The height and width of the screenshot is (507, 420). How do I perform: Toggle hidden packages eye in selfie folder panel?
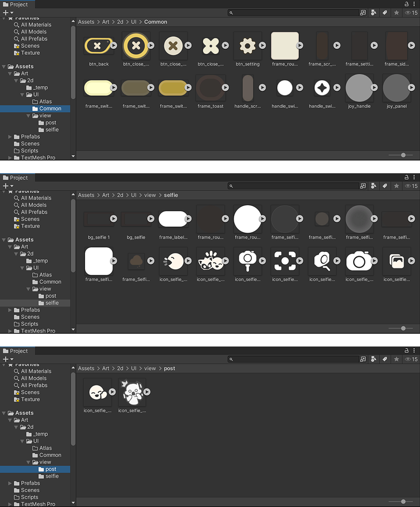tap(412, 186)
